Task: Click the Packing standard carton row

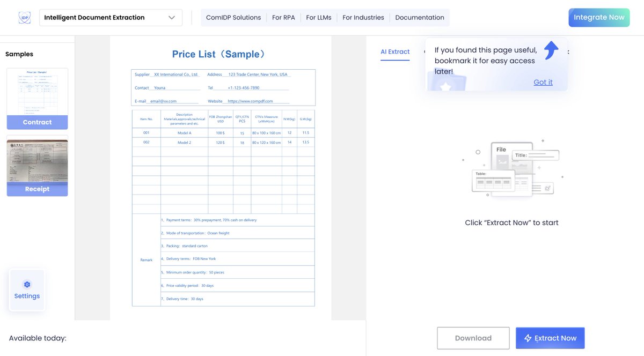Action: pyautogui.click(x=237, y=246)
